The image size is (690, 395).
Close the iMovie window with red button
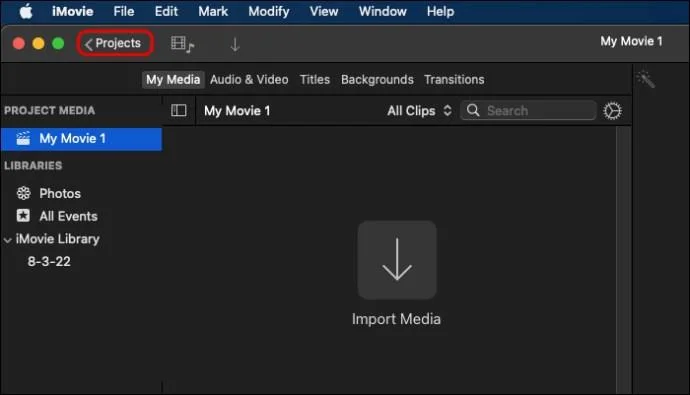pos(18,44)
